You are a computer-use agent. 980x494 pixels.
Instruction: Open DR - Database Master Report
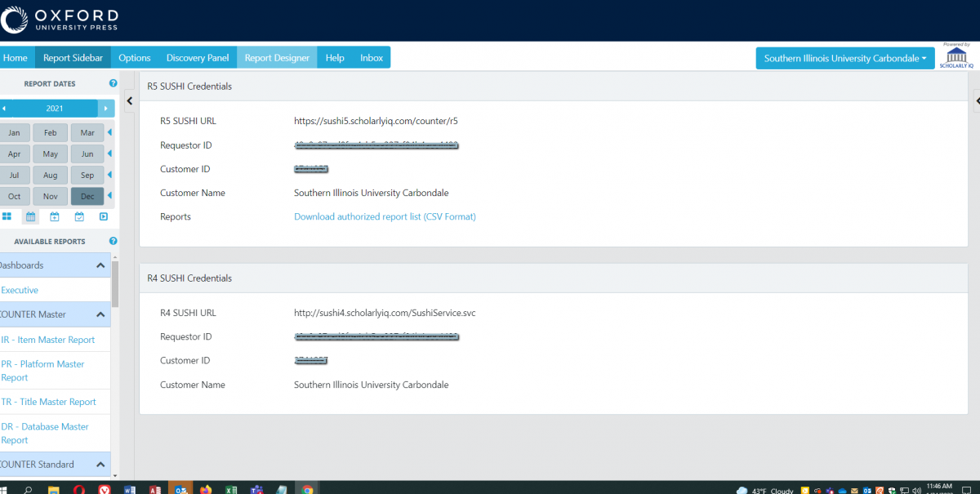[x=45, y=434]
